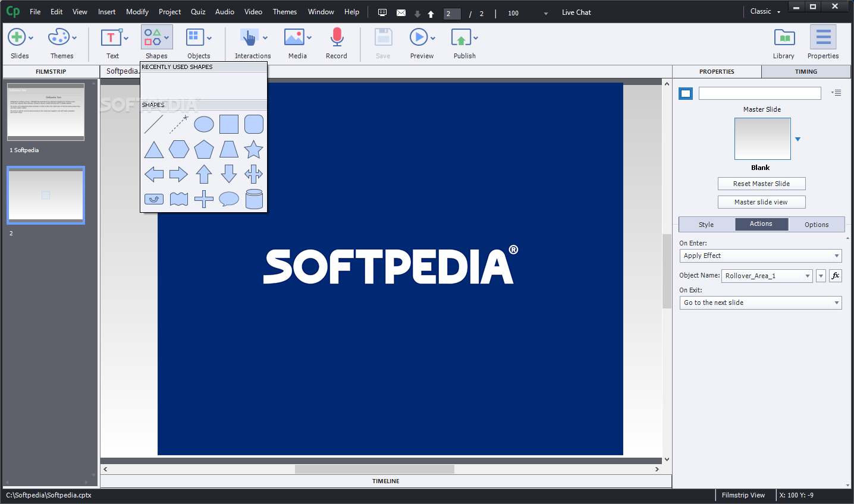Select the Star shape
This screenshot has height=504, width=854.
[x=254, y=149]
